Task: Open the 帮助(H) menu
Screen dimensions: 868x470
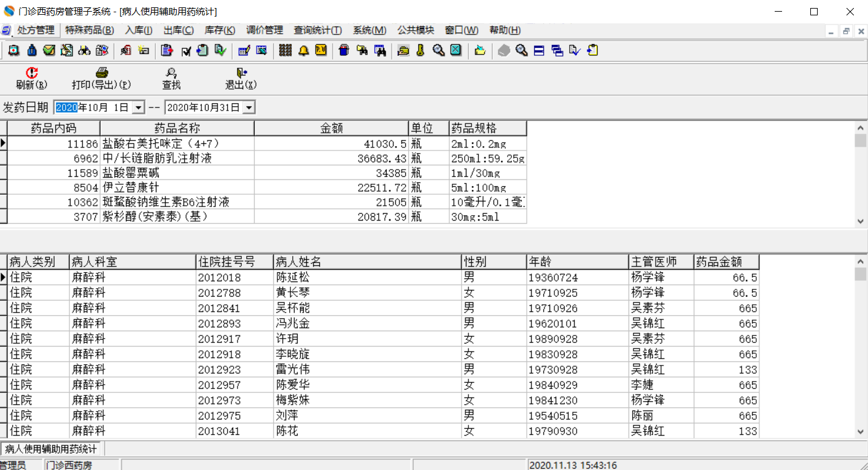Action: point(505,30)
